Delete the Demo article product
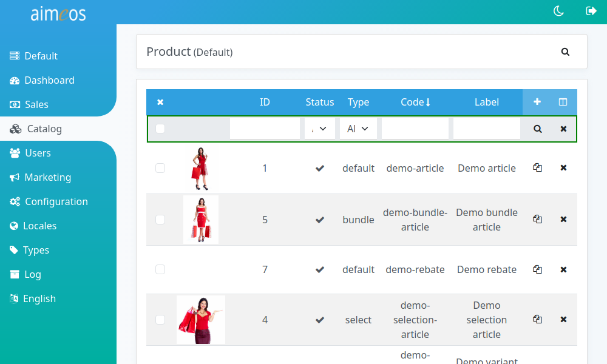Viewport: 607px width, 364px height. point(564,167)
